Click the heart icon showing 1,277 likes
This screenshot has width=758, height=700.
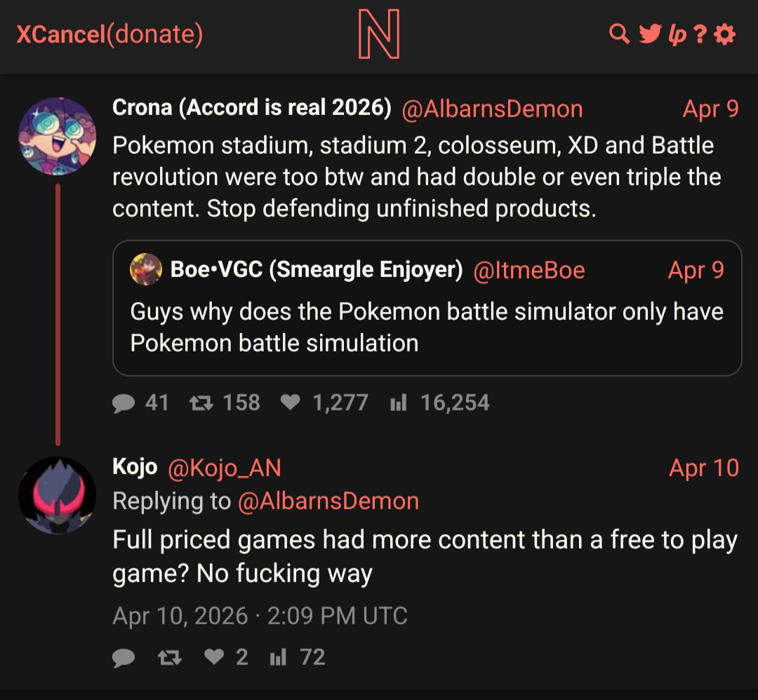pyautogui.click(x=291, y=402)
